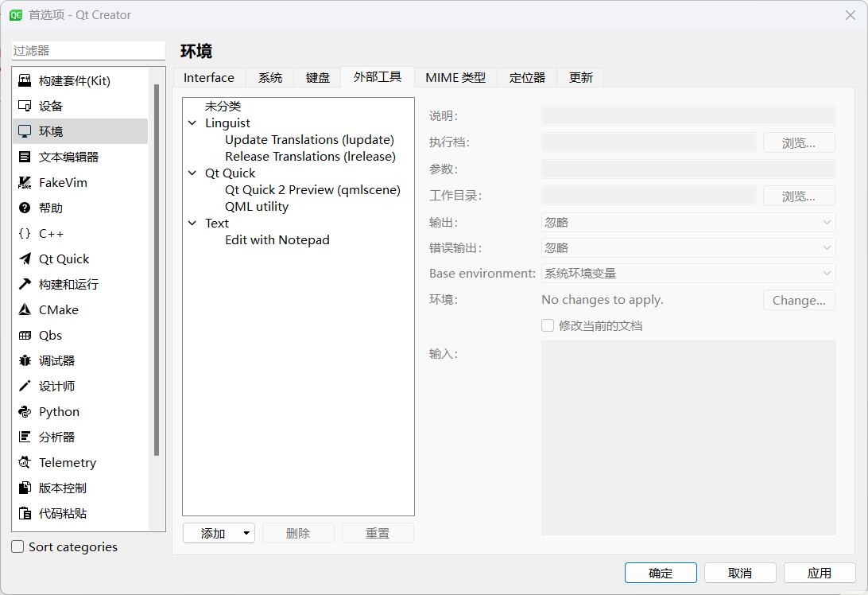Select Update Translations (lupdate) tool
Screen dimensions: 868x595
309,140
